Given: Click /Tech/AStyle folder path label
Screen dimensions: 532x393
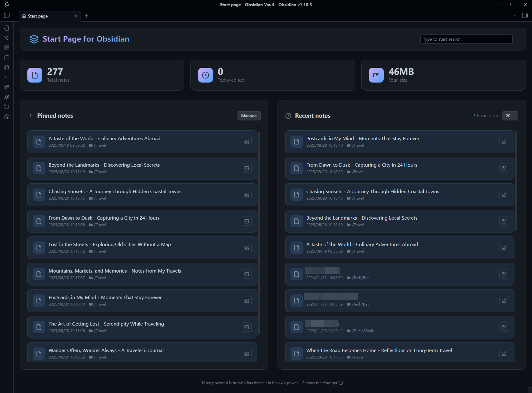Looking at the screenshot, I should click(x=363, y=331).
